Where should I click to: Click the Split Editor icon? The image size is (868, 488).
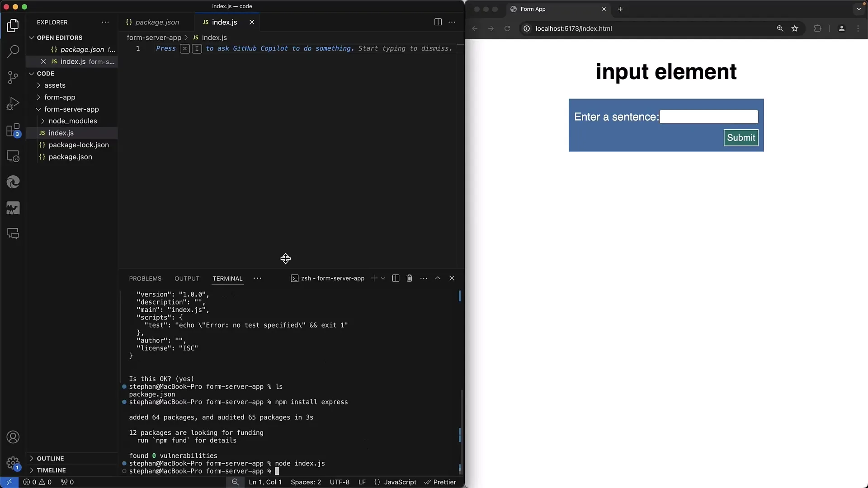pyautogui.click(x=438, y=21)
